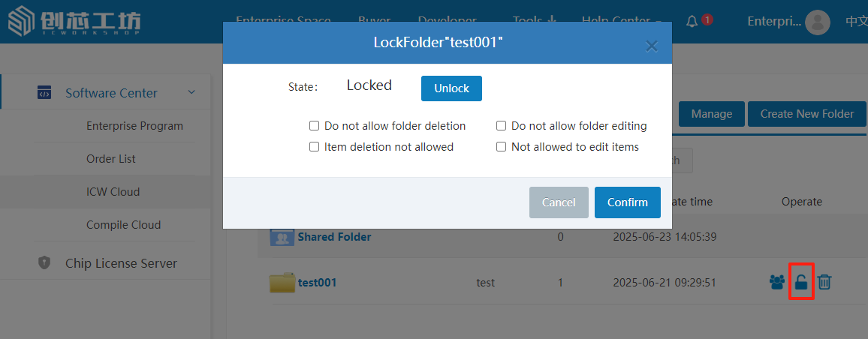
Task: Click the user avatar icon
Action: [x=817, y=22]
